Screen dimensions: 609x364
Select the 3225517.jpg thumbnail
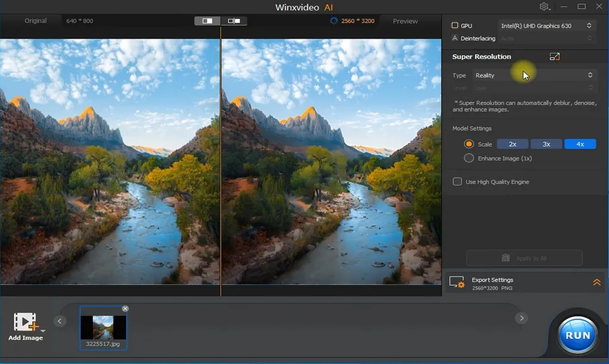point(103,327)
